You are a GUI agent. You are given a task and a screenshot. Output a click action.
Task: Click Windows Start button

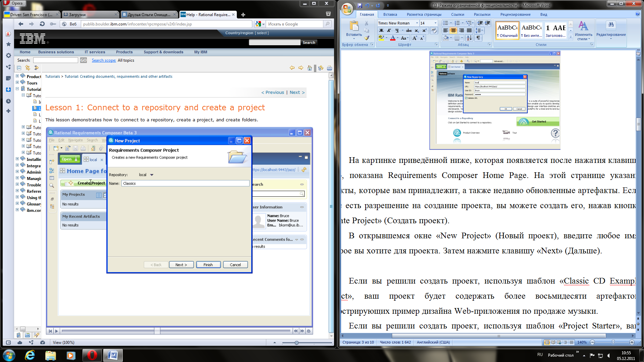(9, 355)
